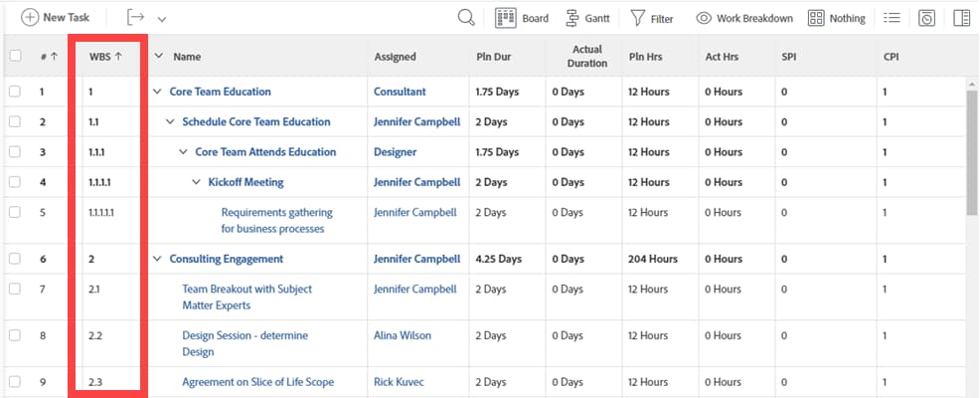
Task: Open the Gantt chart view
Action: click(x=587, y=18)
